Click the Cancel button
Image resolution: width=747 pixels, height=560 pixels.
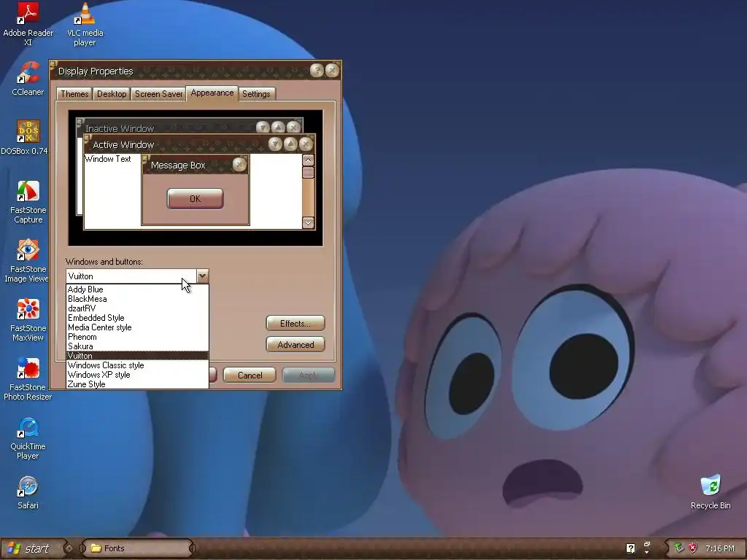[249, 376]
